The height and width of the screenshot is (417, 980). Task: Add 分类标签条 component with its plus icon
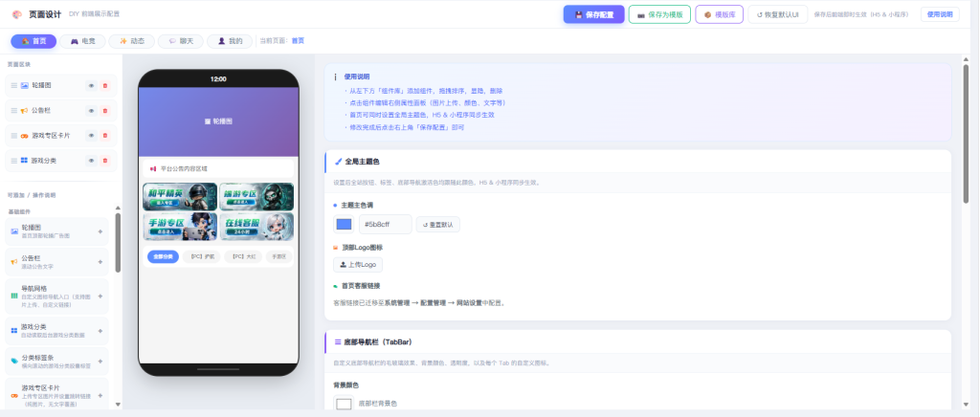pos(100,362)
